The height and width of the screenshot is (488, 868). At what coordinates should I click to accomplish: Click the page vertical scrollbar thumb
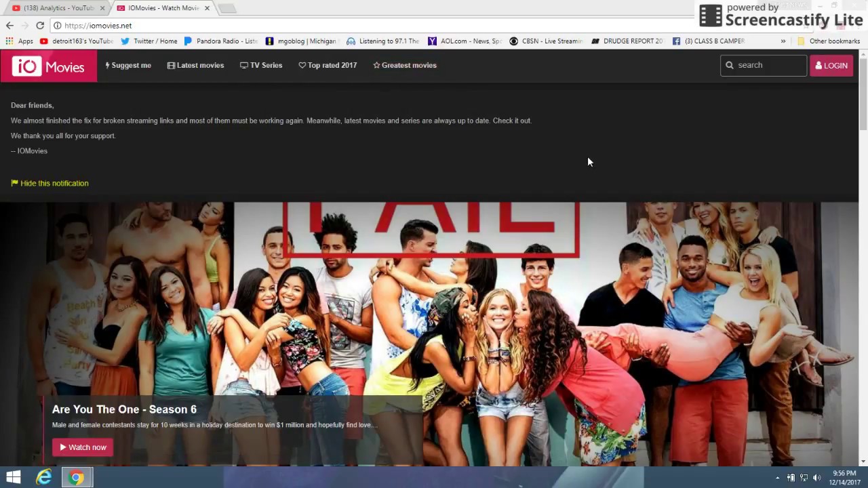pos(863,95)
